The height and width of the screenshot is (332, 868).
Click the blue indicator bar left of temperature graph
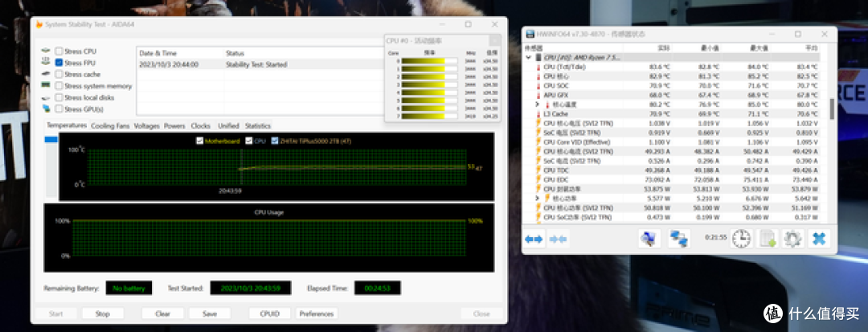(x=51, y=140)
